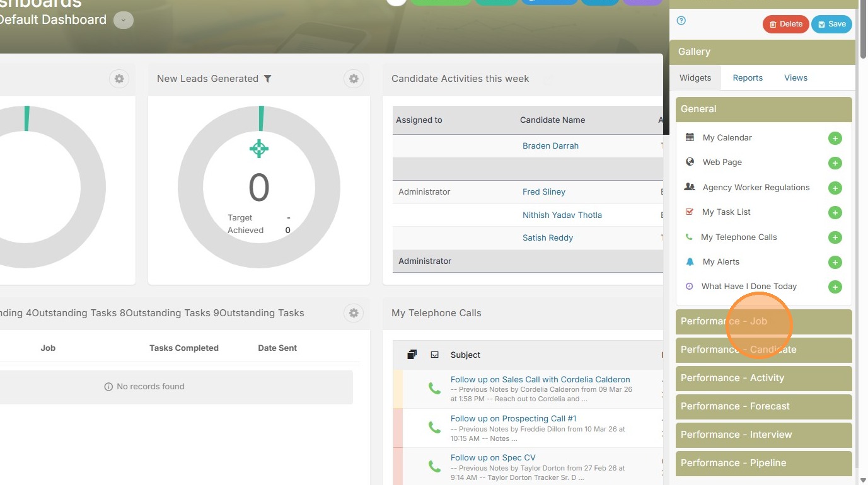
Task: Switch to the Reports tab
Action: [x=748, y=78]
